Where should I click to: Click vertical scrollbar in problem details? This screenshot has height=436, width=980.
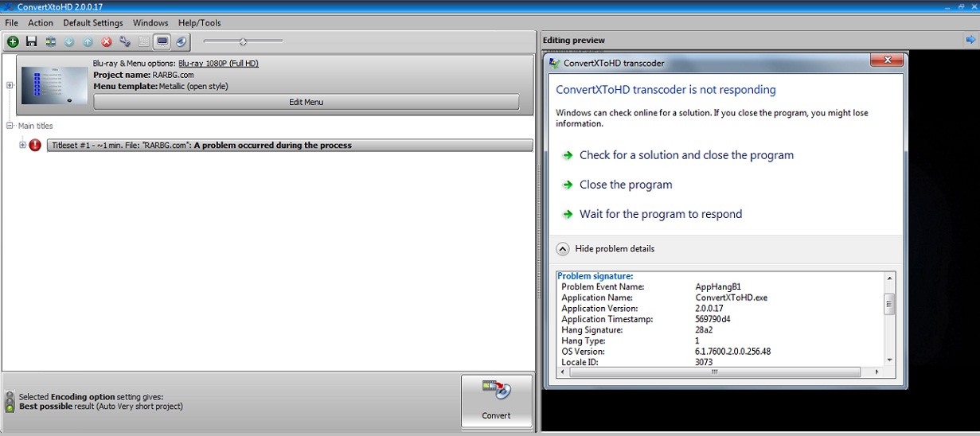(x=889, y=303)
